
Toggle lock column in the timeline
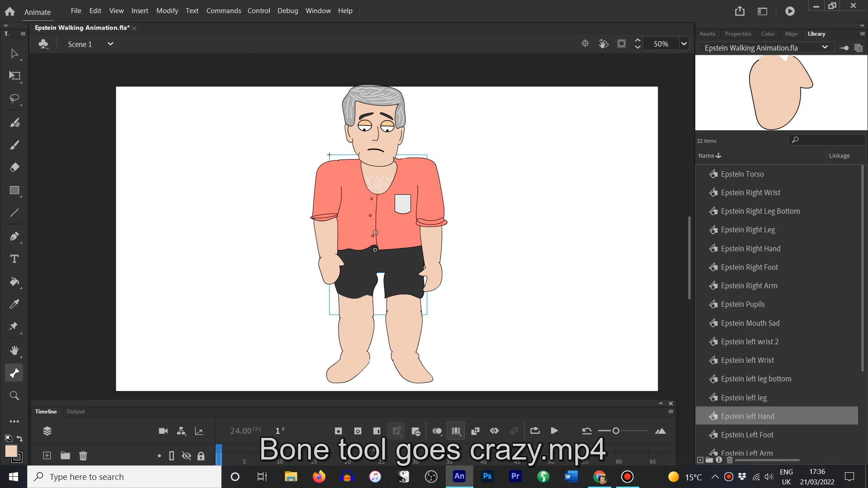(201, 455)
